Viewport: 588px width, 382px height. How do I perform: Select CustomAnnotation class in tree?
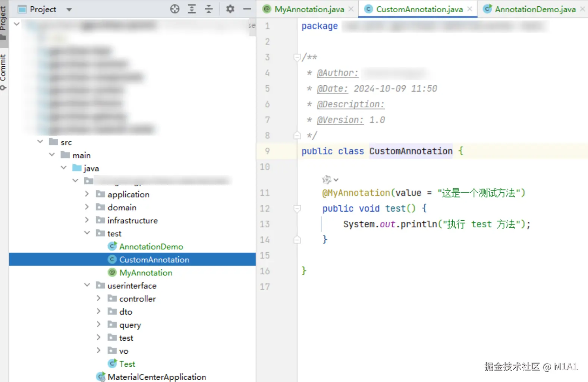154,259
